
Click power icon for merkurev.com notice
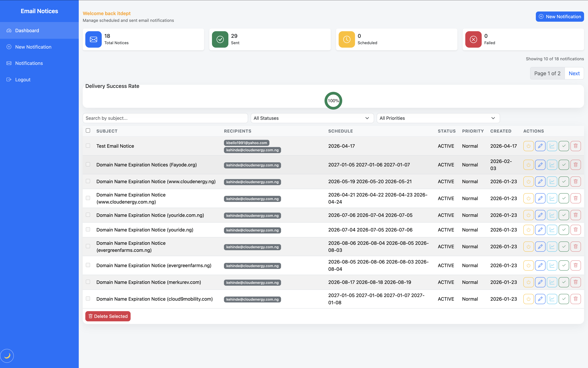point(528,282)
